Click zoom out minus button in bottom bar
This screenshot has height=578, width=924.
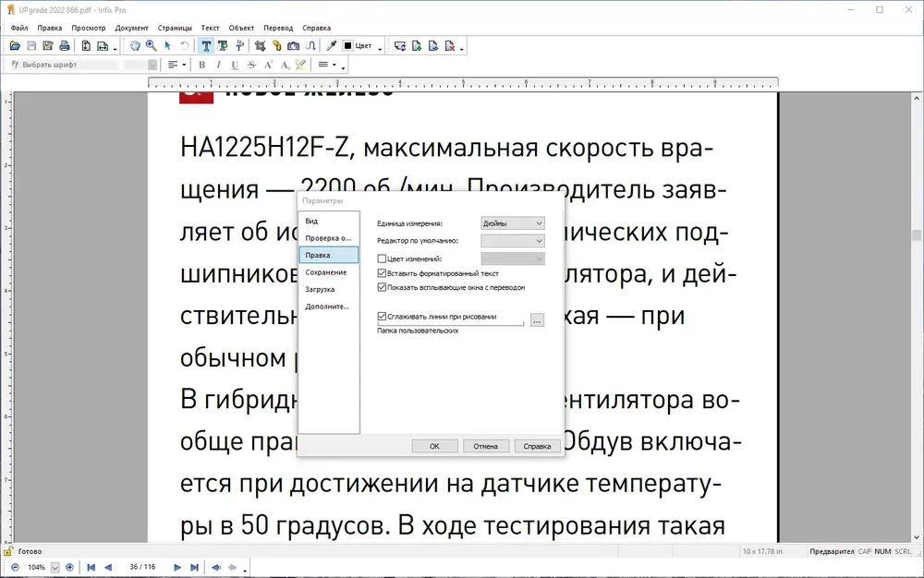point(16,568)
